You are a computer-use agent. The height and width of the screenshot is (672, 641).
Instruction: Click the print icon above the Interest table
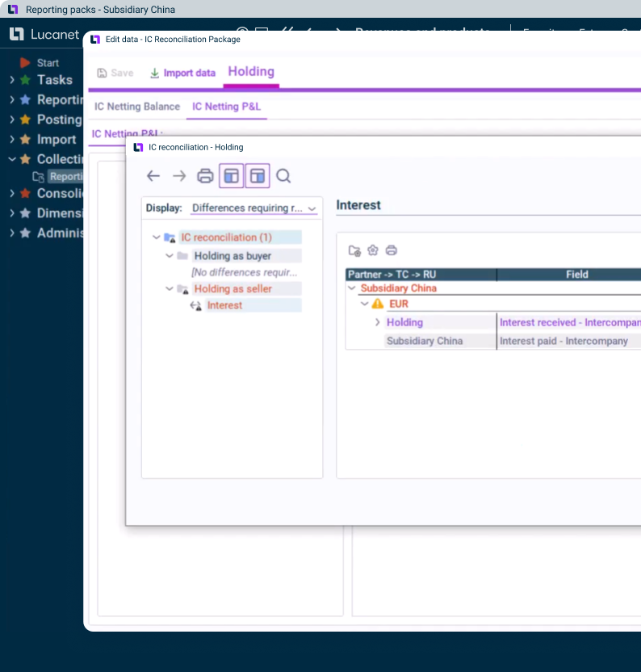tap(392, 250)
